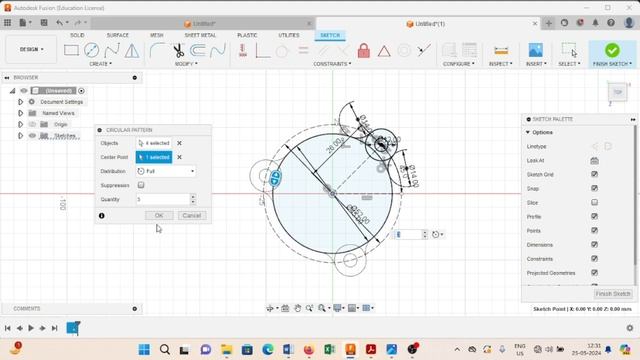Viewport: 640px width, 360px height.
Task: Switch to the Mesh tab
Action: tap(156, 36)
